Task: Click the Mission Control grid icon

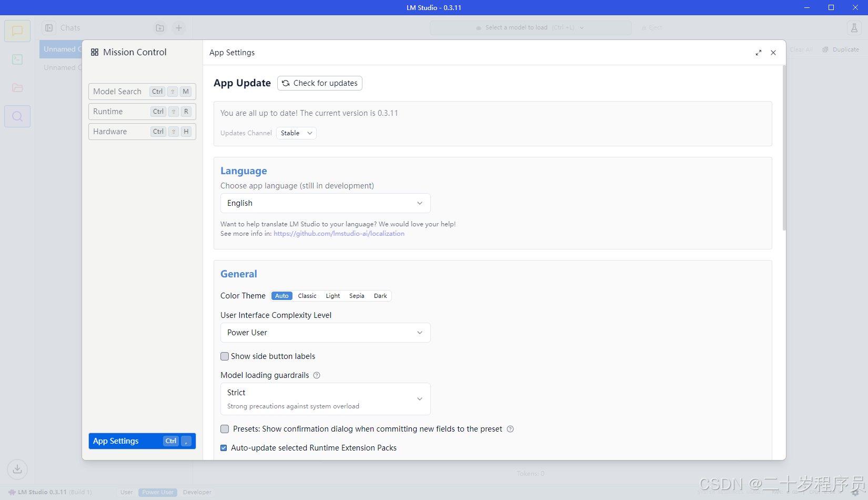Action: point(95,52)
